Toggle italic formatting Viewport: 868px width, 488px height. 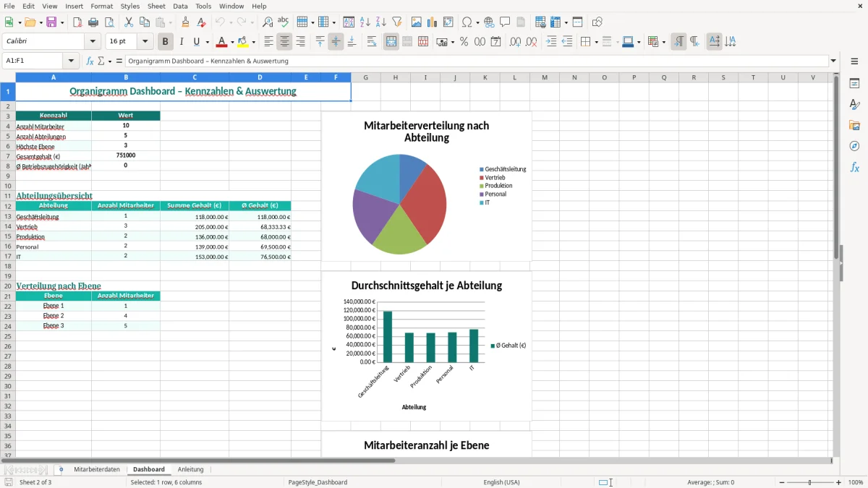point(181,42)
